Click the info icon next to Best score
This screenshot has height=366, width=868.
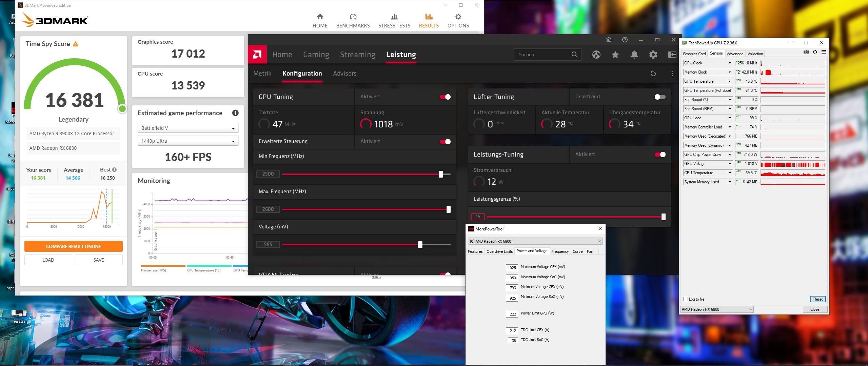pyautogui.click(x=114, y=170)
